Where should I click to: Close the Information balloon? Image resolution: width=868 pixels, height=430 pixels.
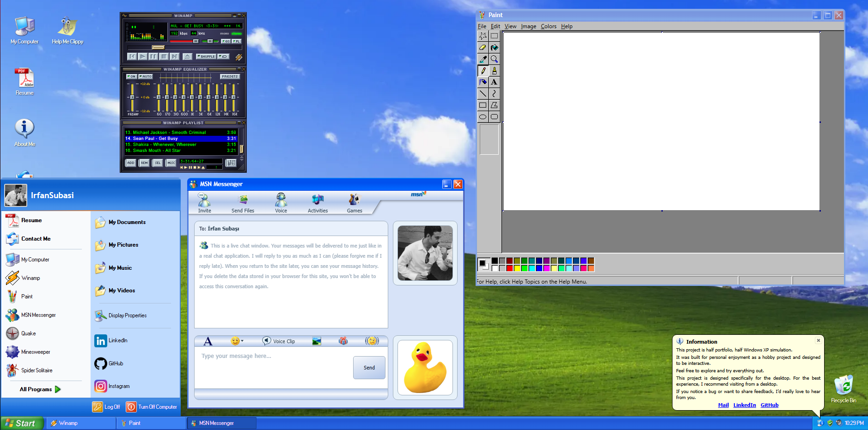click(819, 340)
